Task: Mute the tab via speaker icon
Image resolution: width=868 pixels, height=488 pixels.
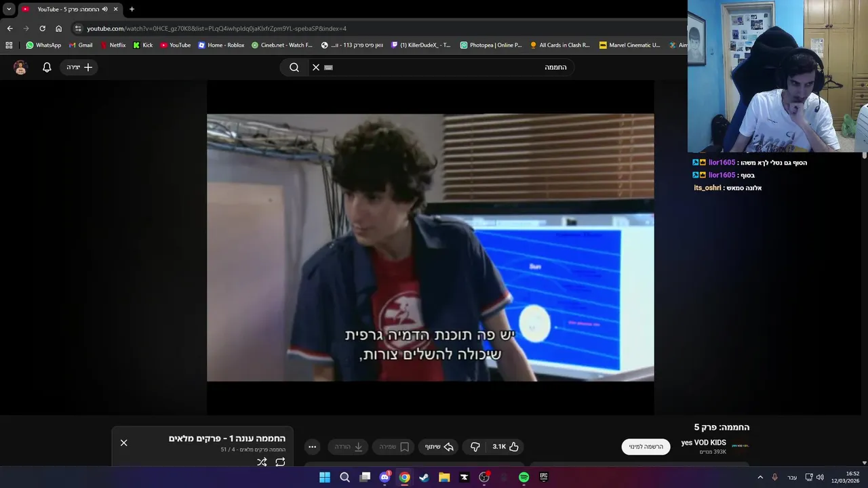Action: pos(104,9)
